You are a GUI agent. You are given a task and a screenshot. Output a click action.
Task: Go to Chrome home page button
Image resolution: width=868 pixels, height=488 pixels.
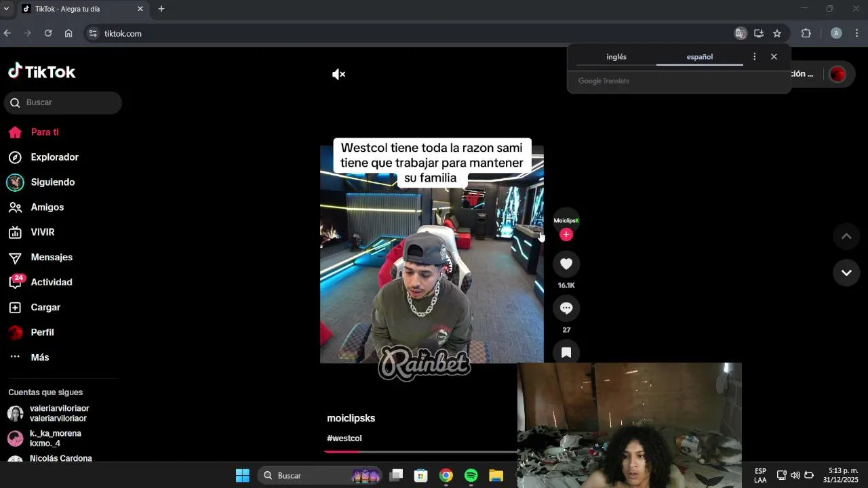(x=68, y=33)
